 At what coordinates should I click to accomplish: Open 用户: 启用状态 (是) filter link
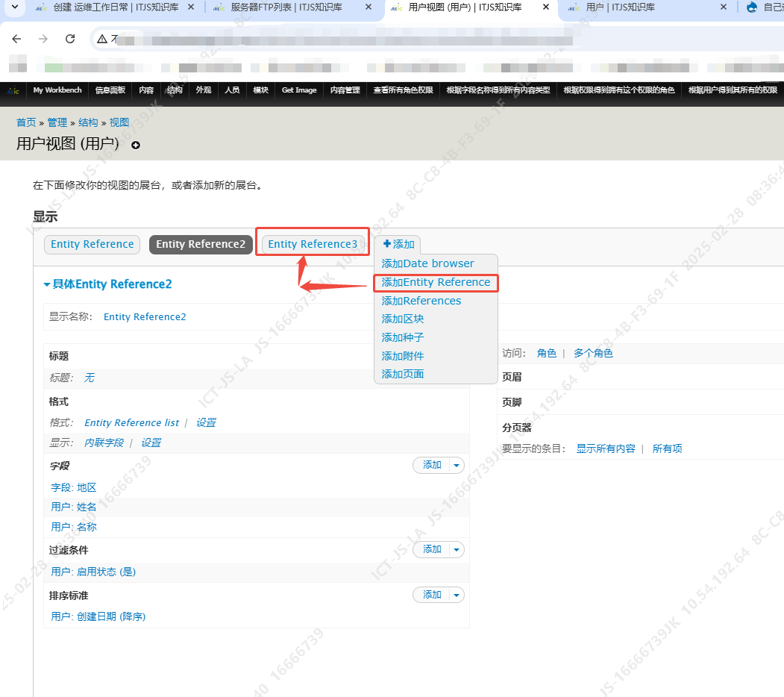click(93, 572)
